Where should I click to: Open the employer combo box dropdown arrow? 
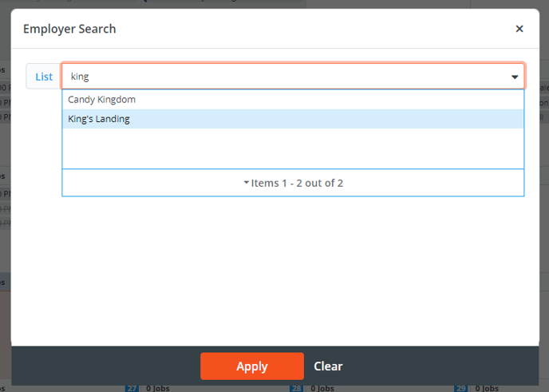pos(515,77)
